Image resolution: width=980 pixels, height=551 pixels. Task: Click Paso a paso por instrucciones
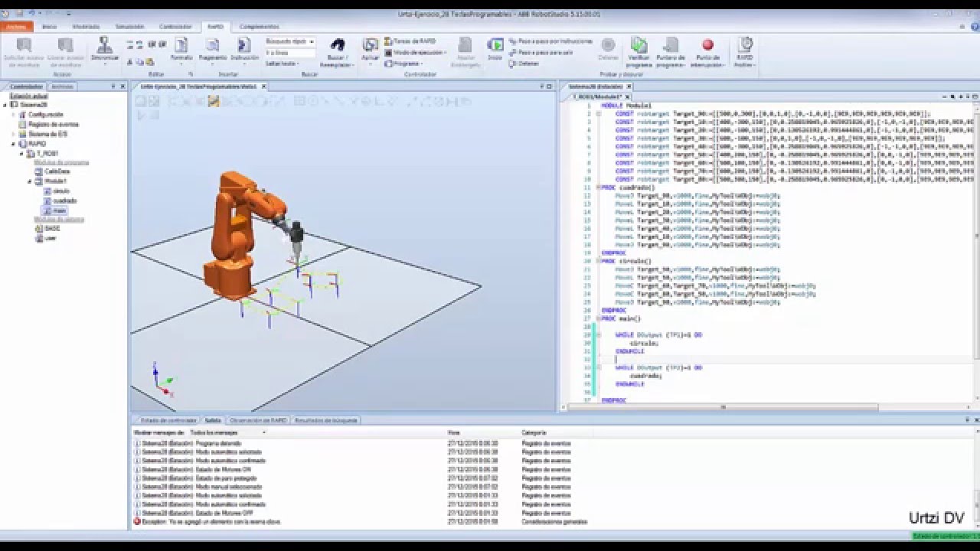[x=550, y=41]
